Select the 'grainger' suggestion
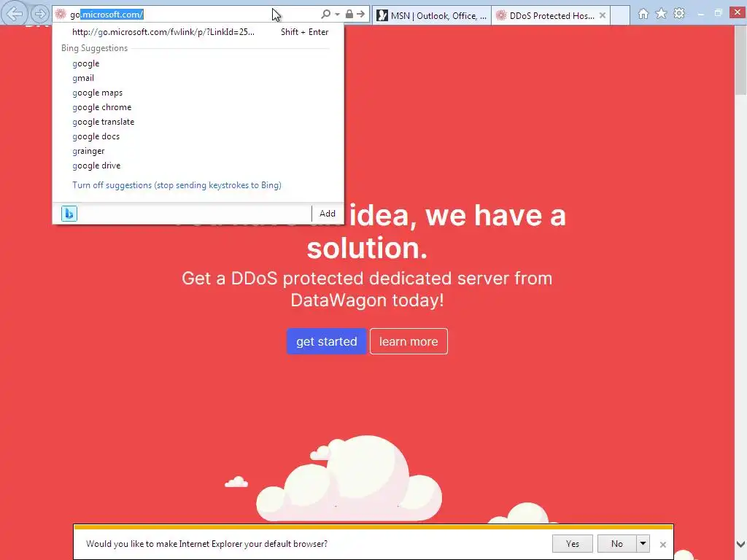The width and height of the screenshot is (747, 560). coord(198,151)
